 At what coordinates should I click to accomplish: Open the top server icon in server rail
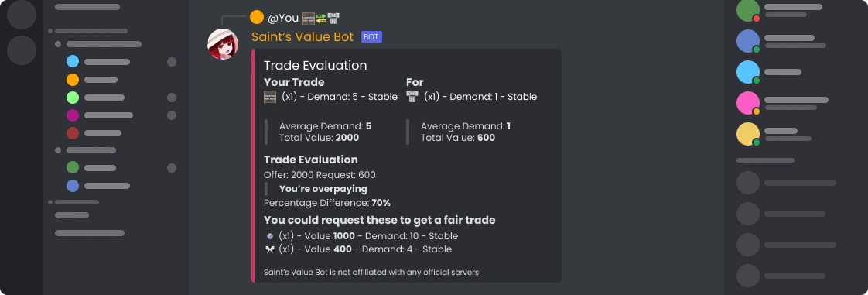[x=22, y=15]
